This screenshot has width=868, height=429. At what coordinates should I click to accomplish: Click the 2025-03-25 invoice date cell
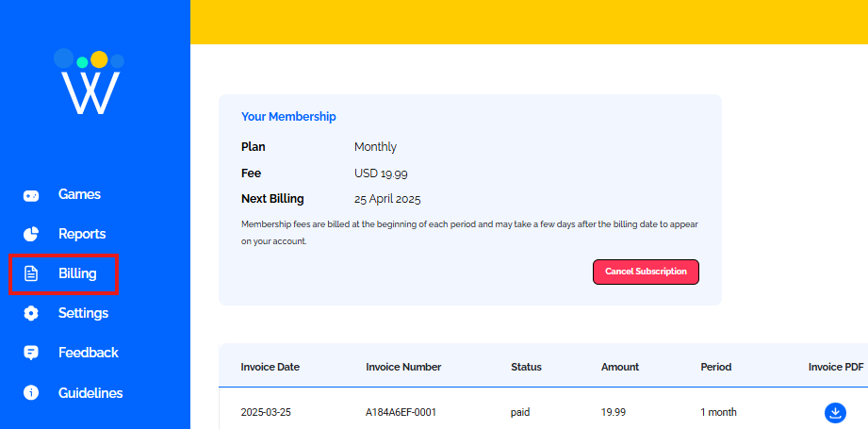coord(265,412)
